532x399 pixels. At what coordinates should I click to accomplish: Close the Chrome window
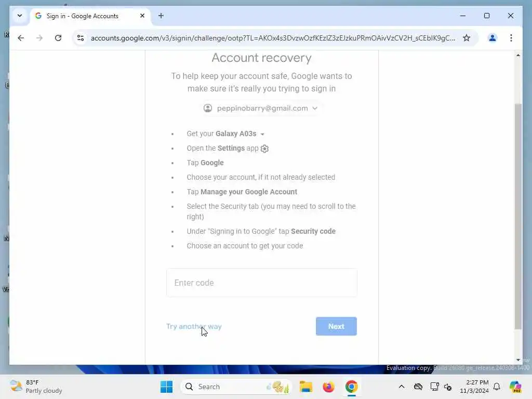click(511, 16)
